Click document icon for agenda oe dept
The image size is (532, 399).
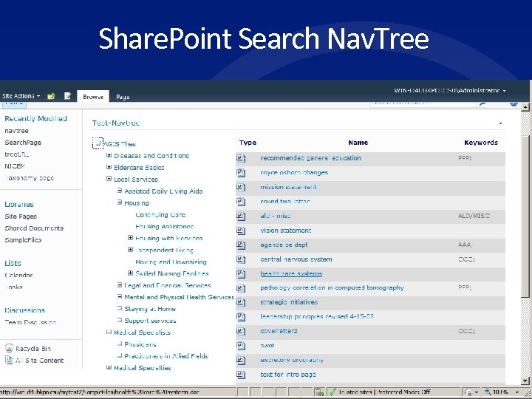tap(241, 245)
